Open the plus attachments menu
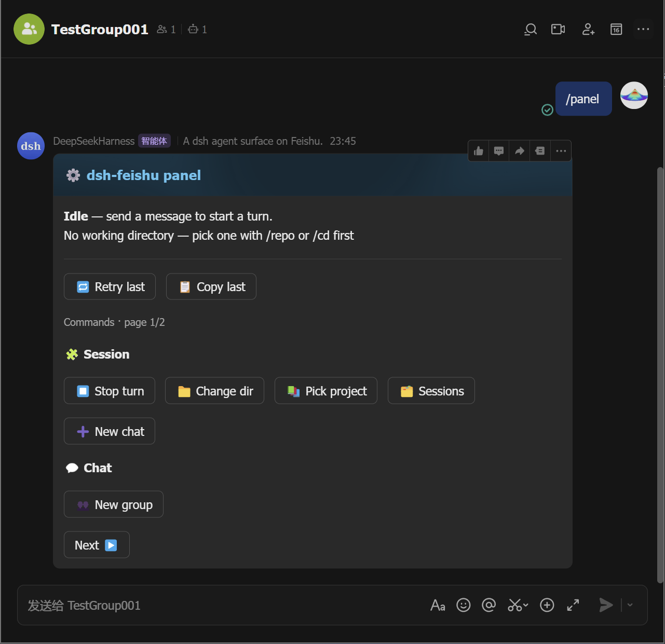Image resolution: width=665 pixels, height=644 pixels. click(x=547, y=605)
